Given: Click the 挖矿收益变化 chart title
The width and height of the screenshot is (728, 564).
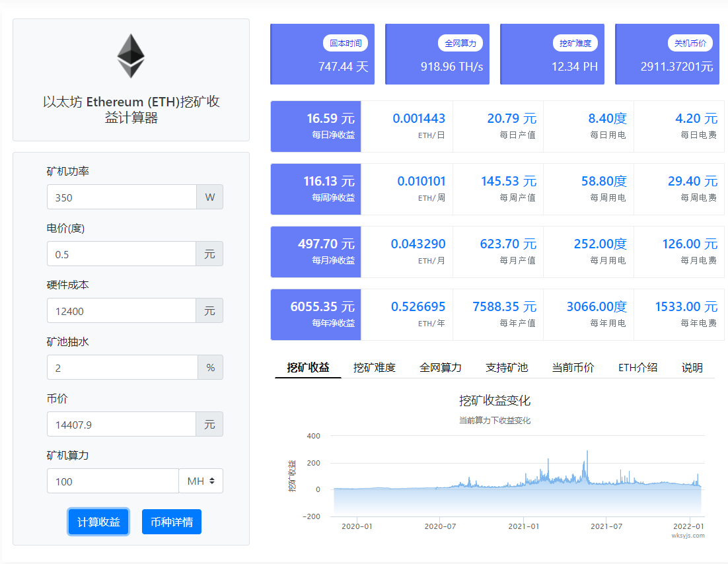Looking at the screenshot, I should tap(494, 401).
